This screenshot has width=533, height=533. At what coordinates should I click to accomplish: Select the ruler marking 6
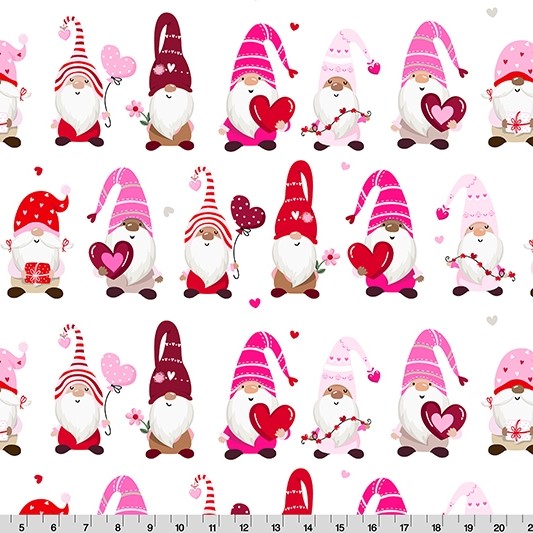53,527
